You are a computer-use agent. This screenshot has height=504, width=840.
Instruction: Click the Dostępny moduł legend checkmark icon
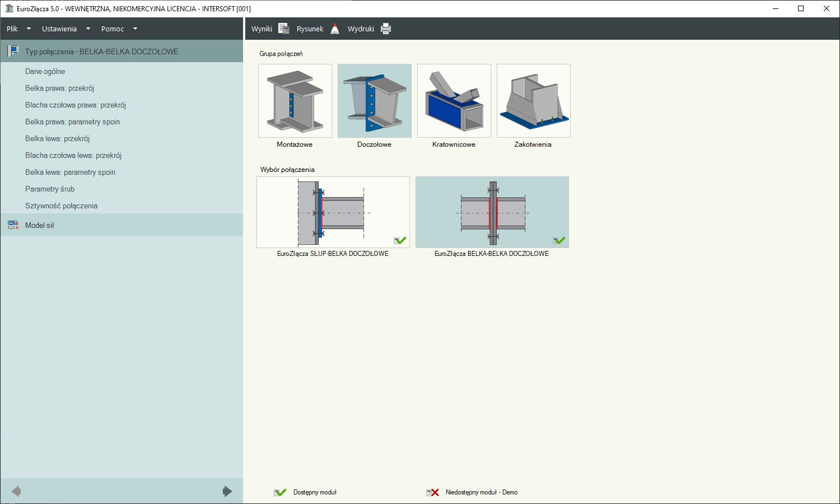point(280,492)
